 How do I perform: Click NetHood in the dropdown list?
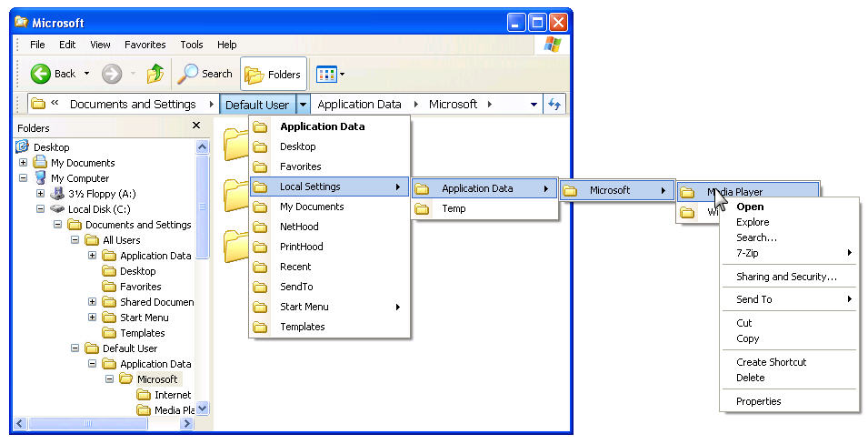point(329,227)
